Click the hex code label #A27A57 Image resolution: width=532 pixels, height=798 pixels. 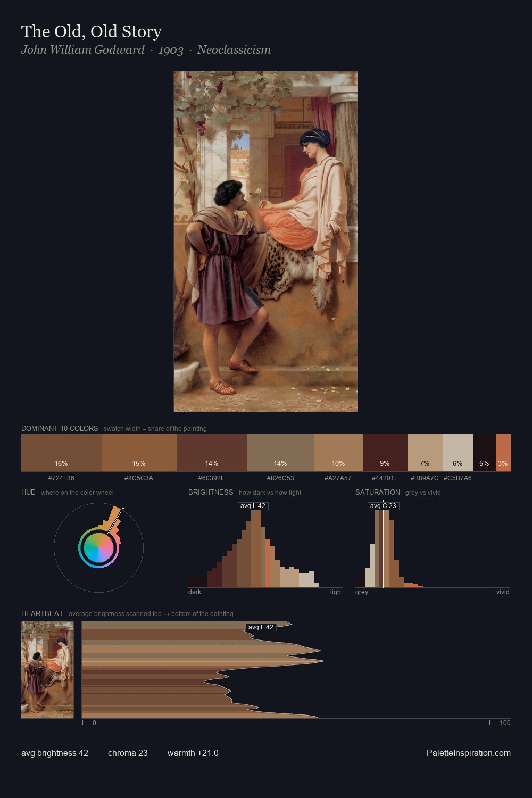coord(338,478)
